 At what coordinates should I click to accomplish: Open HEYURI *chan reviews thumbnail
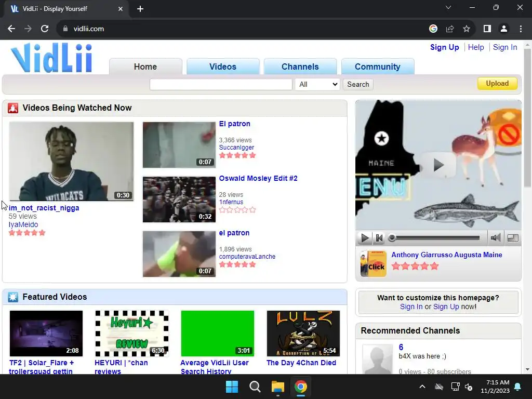click(131, 334)
